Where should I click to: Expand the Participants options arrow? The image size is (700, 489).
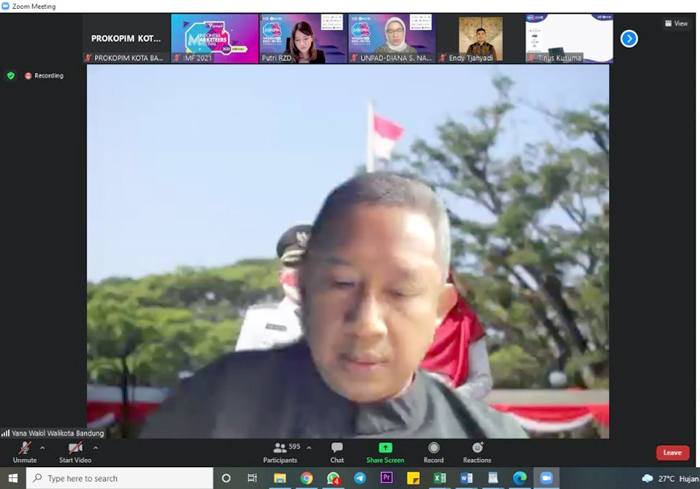click(x=308, y=447)
